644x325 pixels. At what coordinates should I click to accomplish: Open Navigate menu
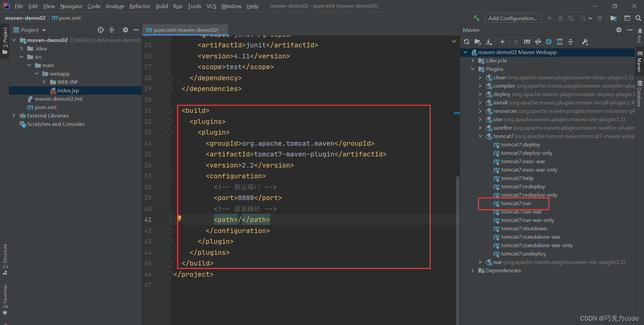pos(71,6)
